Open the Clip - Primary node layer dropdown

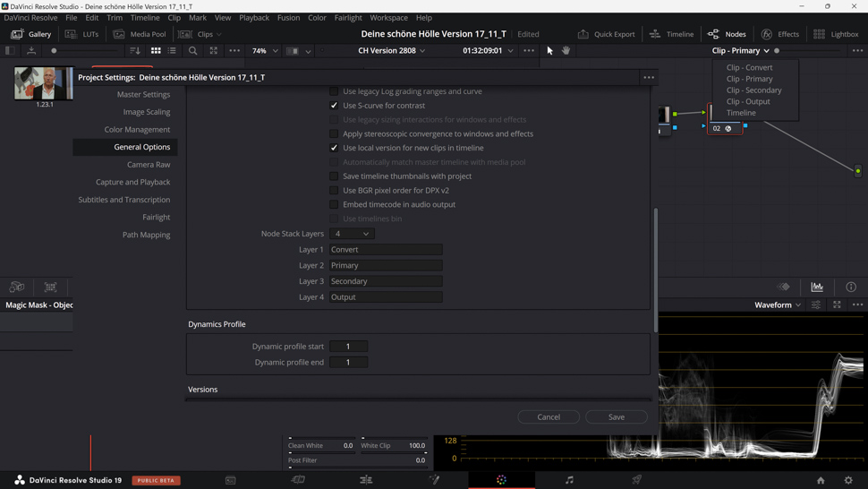740,50
